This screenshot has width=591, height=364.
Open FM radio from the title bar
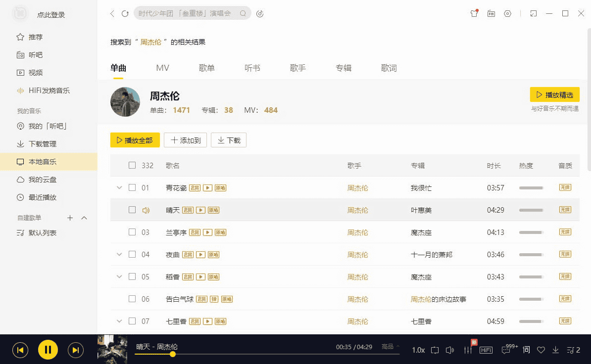[x=491, y=13]
